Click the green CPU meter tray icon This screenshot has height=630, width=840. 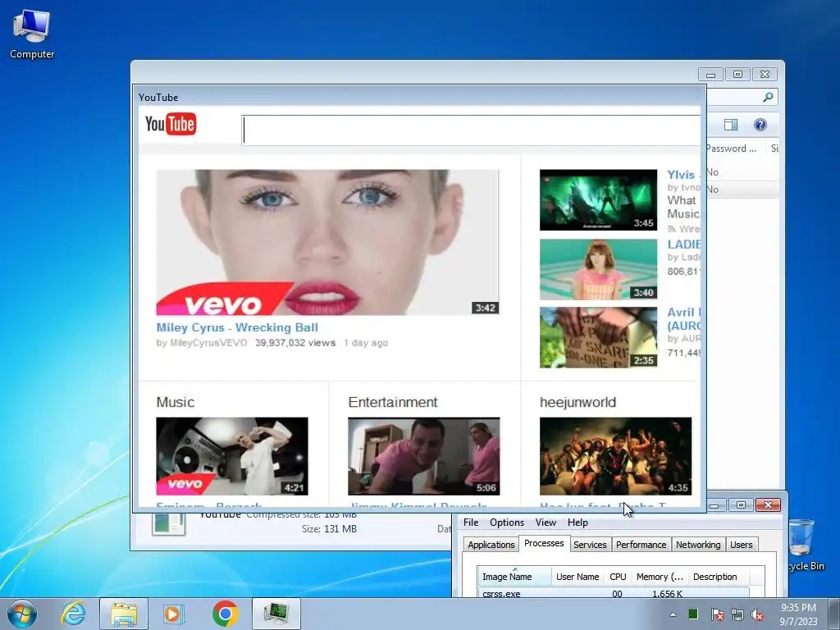692,614
